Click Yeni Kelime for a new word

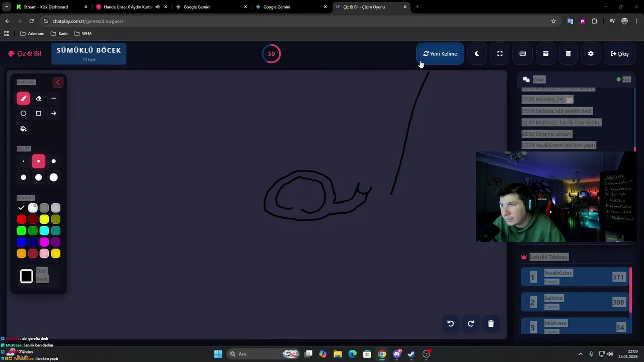click(440, 54)
